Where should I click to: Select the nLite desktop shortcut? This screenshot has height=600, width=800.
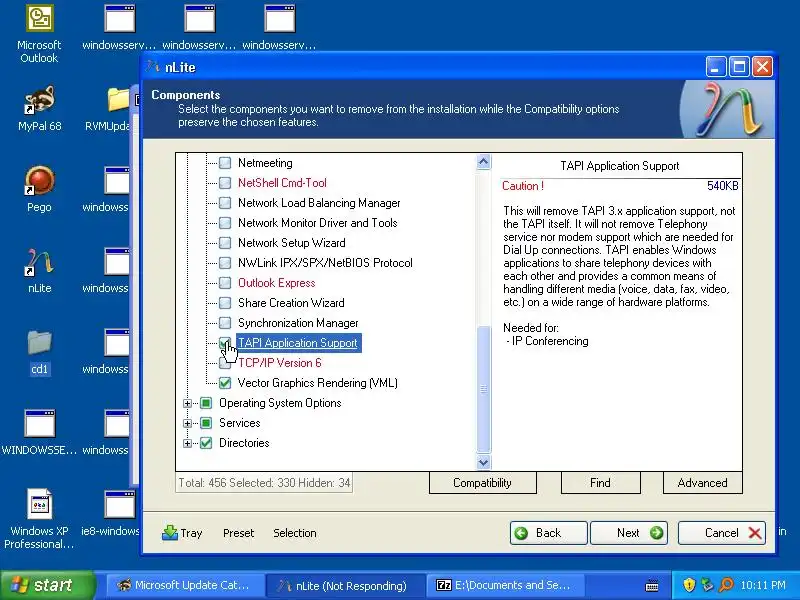(x=39, y=270)
